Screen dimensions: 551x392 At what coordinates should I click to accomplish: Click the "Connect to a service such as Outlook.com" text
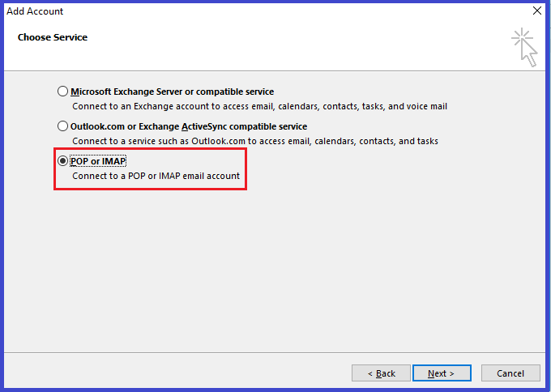pos(255,141)
